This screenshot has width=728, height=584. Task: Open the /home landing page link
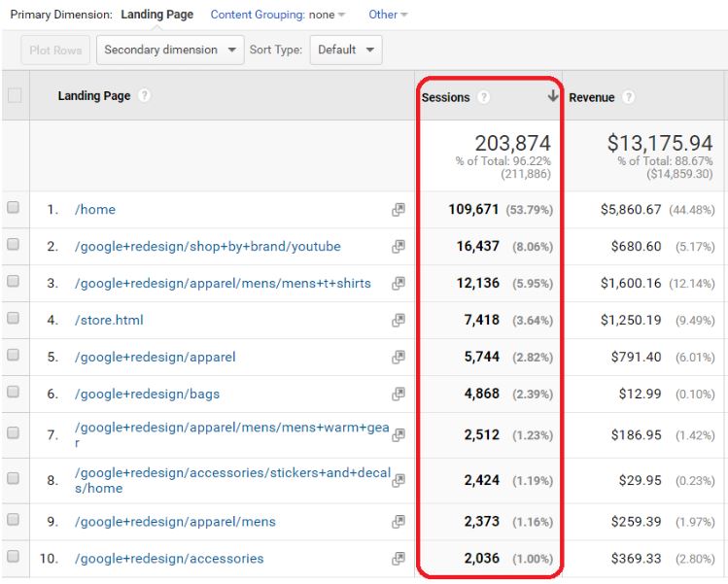(94, 209)
